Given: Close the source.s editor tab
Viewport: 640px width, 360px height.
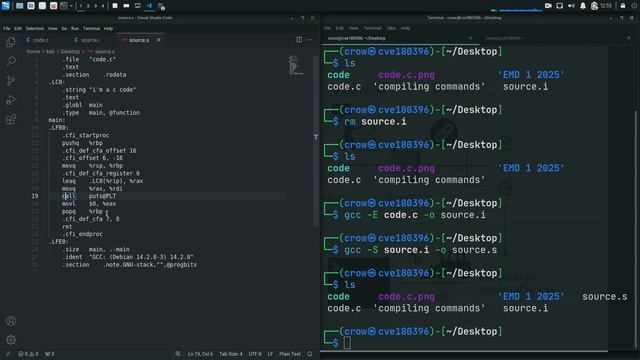Looking at the screenshot, I should (158, 40).
